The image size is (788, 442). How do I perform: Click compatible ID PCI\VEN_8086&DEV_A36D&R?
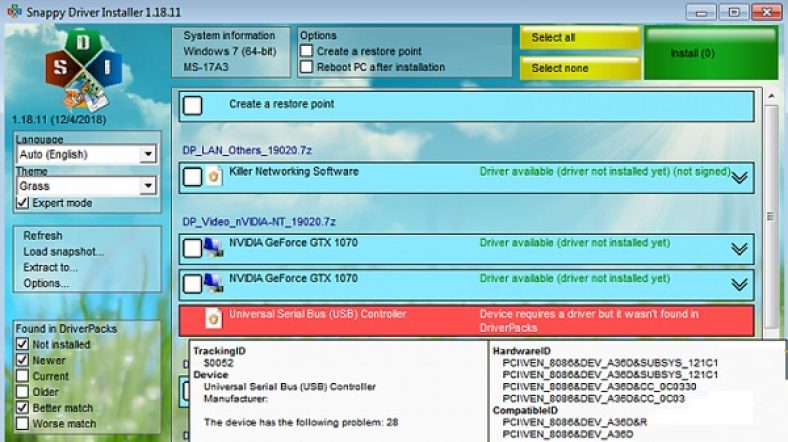click(x=574, y=422)
